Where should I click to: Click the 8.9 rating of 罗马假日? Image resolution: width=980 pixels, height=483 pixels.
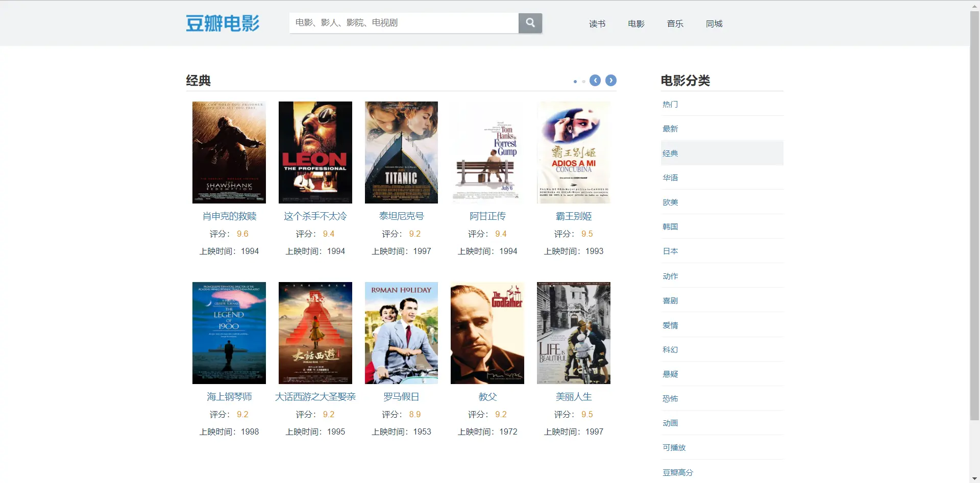click(x=414, y=415)
